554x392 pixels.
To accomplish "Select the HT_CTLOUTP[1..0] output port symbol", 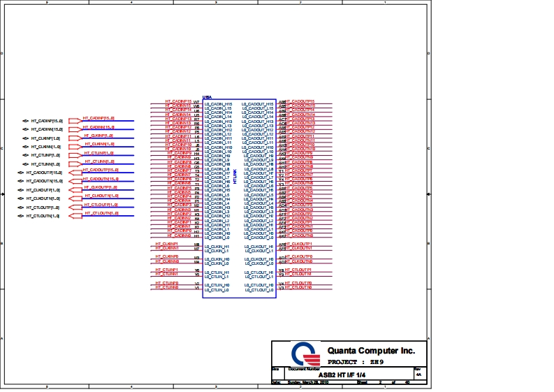I will 75,208.
